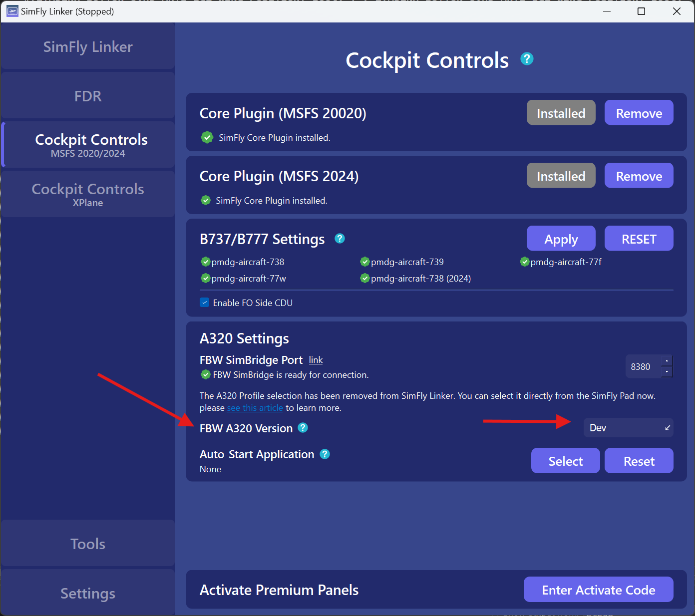Click the 'pmdg-aircraft-77f' label text
The image size is (695, 616).
(566, 262)
